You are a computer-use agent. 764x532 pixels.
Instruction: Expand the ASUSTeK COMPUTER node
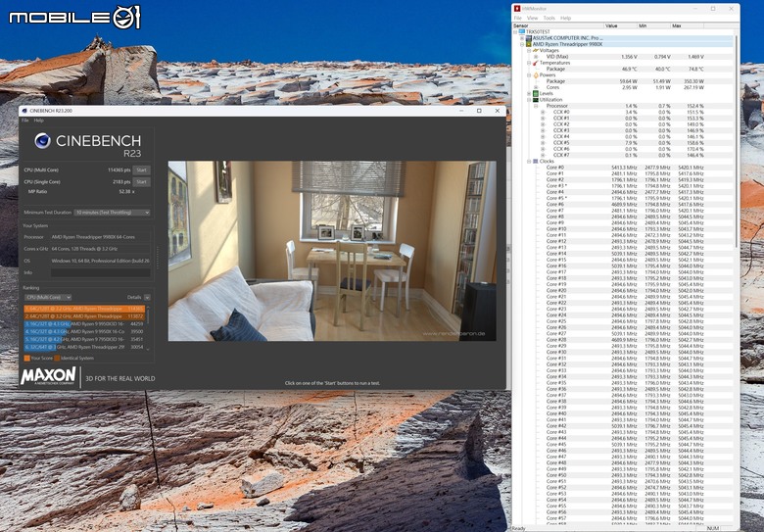522,38
